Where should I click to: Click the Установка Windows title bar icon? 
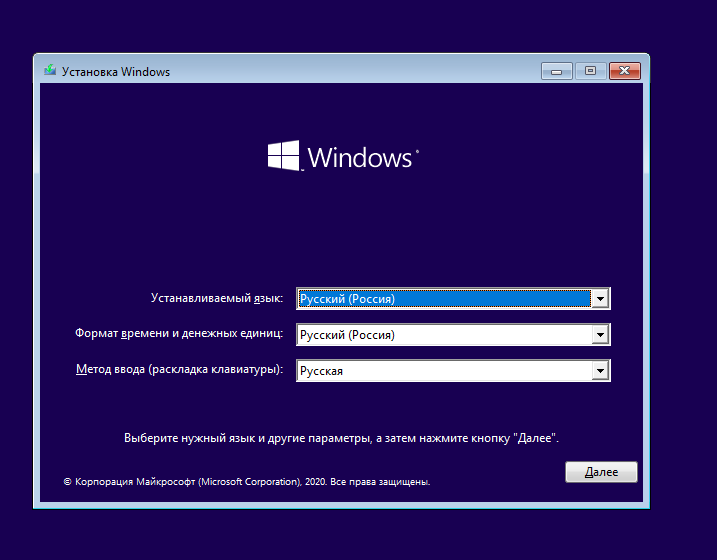[50, 71]
